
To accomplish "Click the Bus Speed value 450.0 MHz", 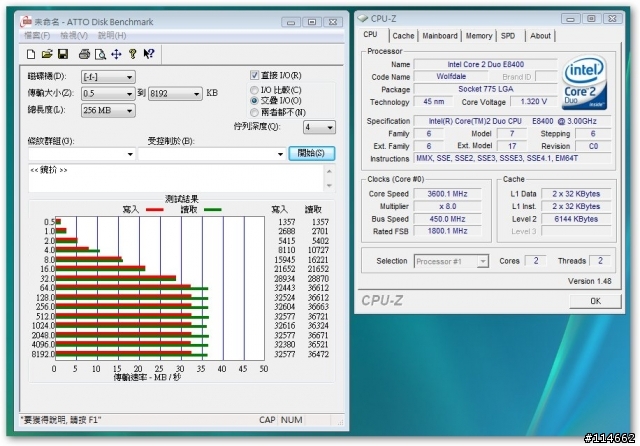I will coord(447,219).
